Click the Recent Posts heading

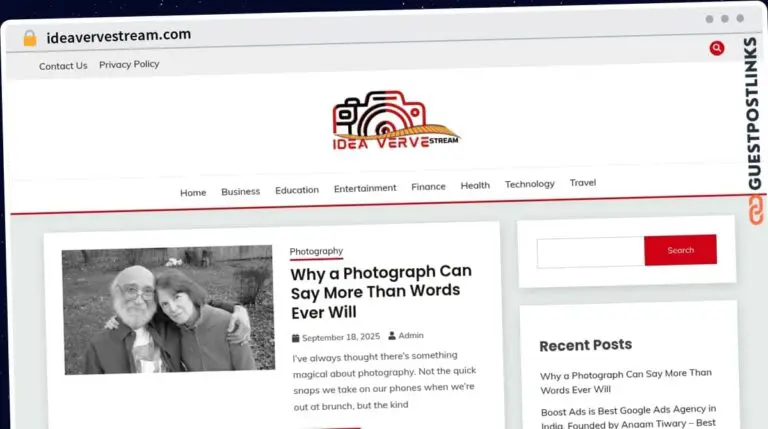585,345
